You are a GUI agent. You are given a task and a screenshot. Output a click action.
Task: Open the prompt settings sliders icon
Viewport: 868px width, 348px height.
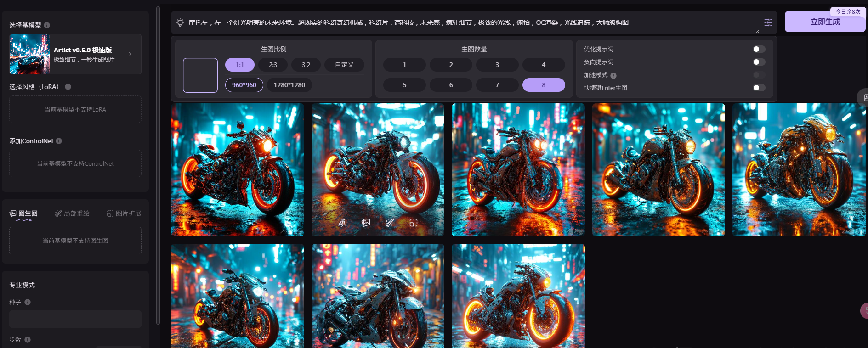click(768, 22)
